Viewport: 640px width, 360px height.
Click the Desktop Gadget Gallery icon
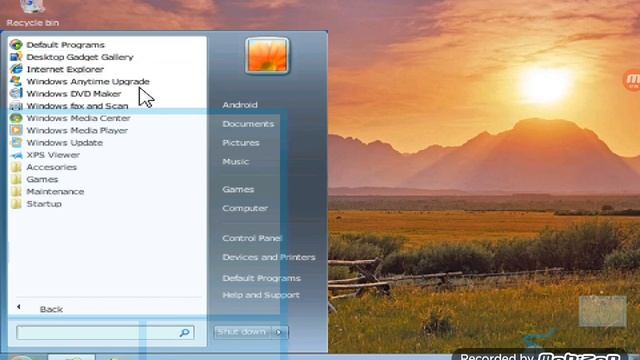pyautogui.click(x=16, y=57)
